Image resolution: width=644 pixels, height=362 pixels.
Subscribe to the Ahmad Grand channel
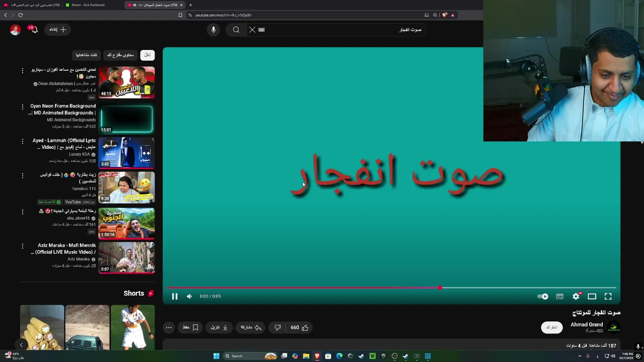tap(552, 327)
